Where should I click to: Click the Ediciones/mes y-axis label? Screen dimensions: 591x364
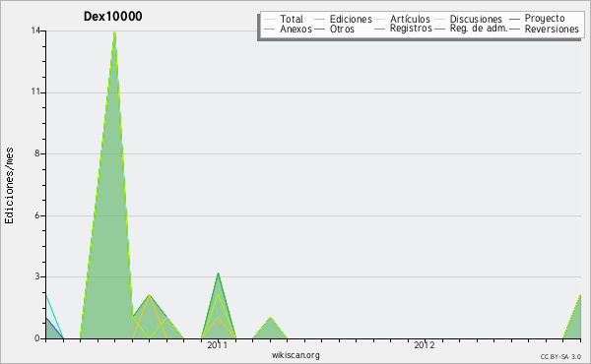[9, 186]
